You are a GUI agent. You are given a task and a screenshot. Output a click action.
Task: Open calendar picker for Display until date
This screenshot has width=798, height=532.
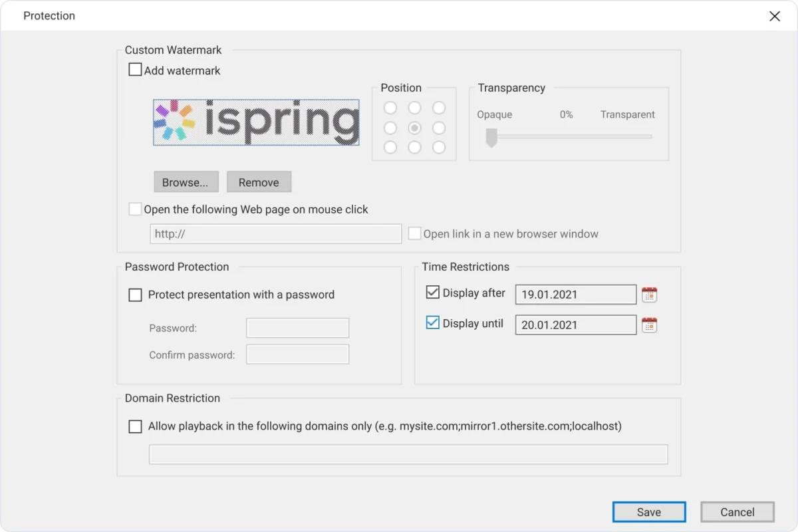(x=649, y=325)
